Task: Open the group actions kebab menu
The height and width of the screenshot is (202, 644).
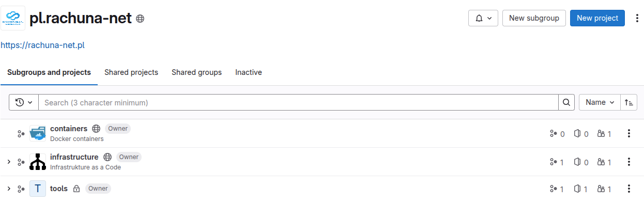Action: click(x=636, y=18)
